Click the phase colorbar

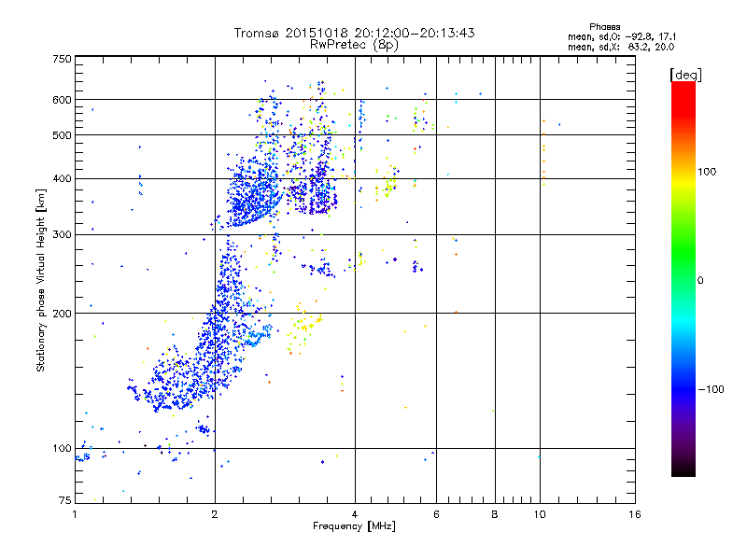coord(684,279)
